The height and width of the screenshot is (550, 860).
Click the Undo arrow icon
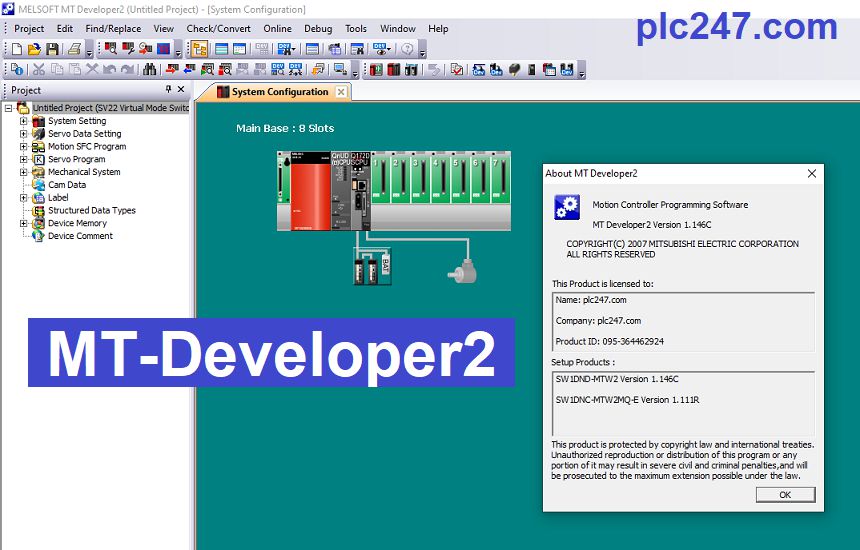110,70
